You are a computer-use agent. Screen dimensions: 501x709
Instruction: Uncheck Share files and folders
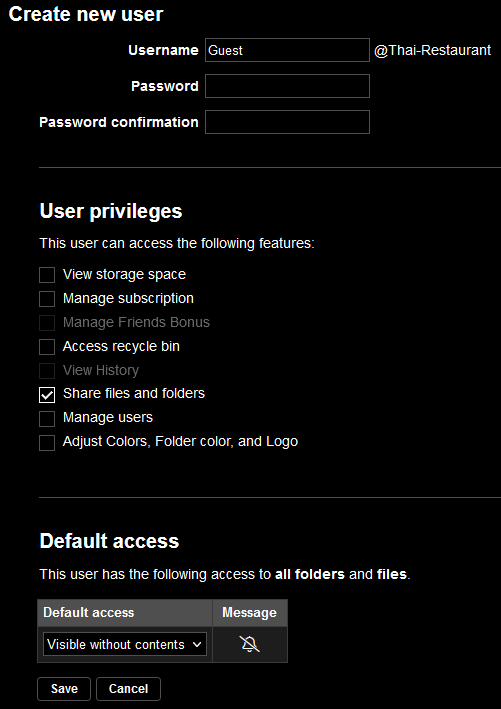(47, 394)
